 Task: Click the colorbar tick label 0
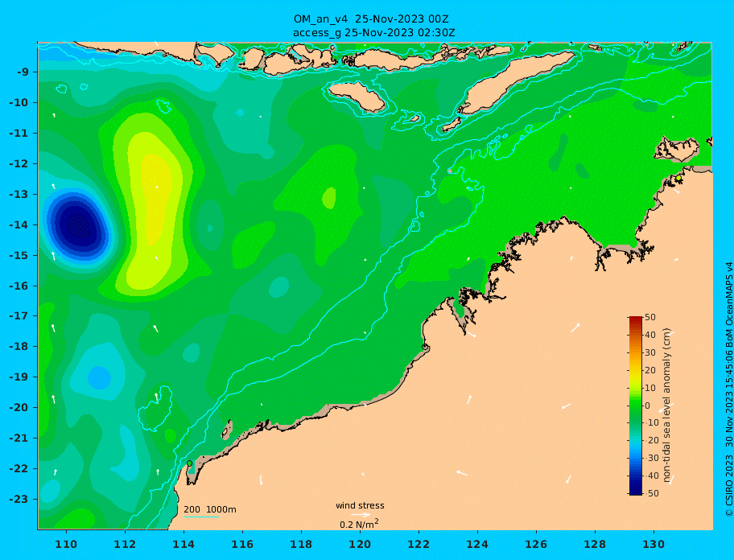[647, 406]
